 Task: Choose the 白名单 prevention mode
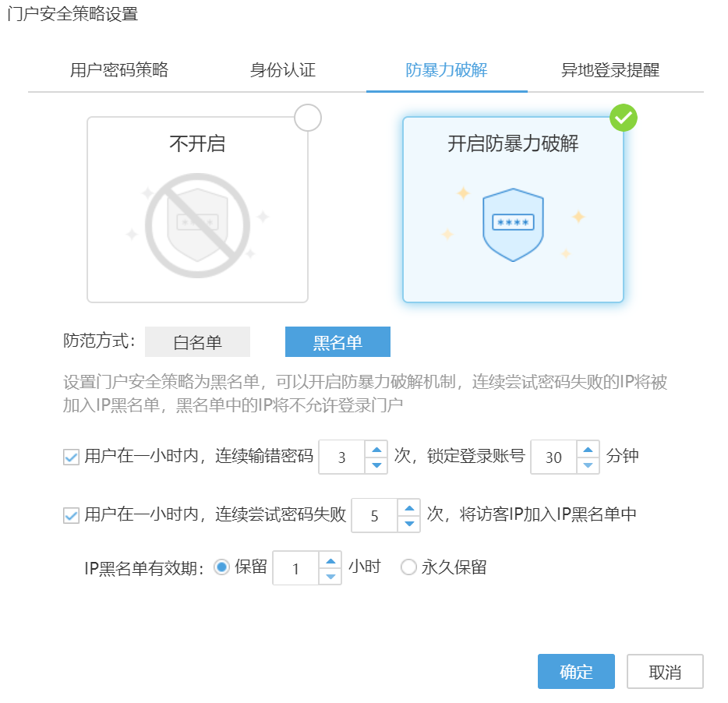[198, 342]
